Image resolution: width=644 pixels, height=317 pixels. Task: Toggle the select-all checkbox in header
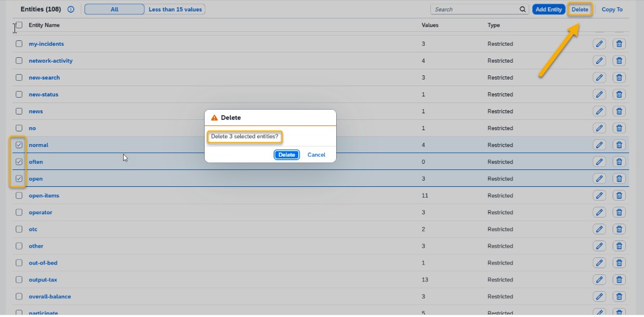[x=19, y=25]
